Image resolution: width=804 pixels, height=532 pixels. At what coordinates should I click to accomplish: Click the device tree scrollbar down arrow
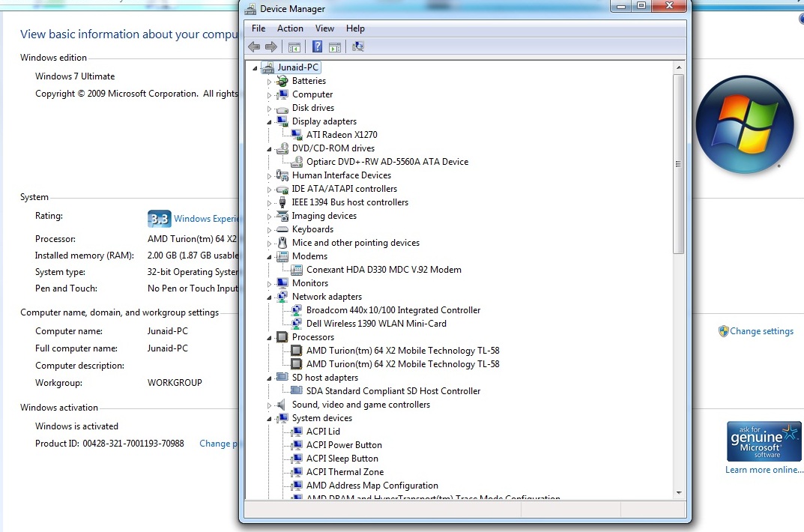click(679, 492)
